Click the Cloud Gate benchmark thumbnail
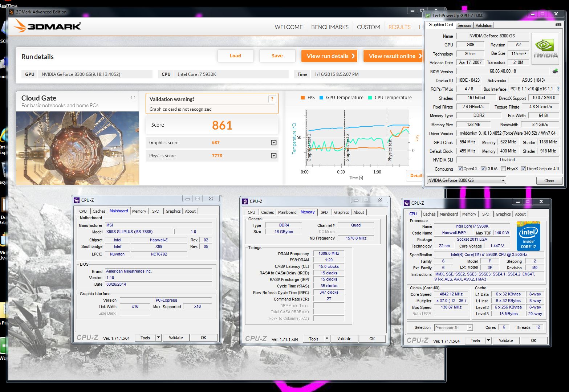569x392 pixels. [x=78, y=148]
